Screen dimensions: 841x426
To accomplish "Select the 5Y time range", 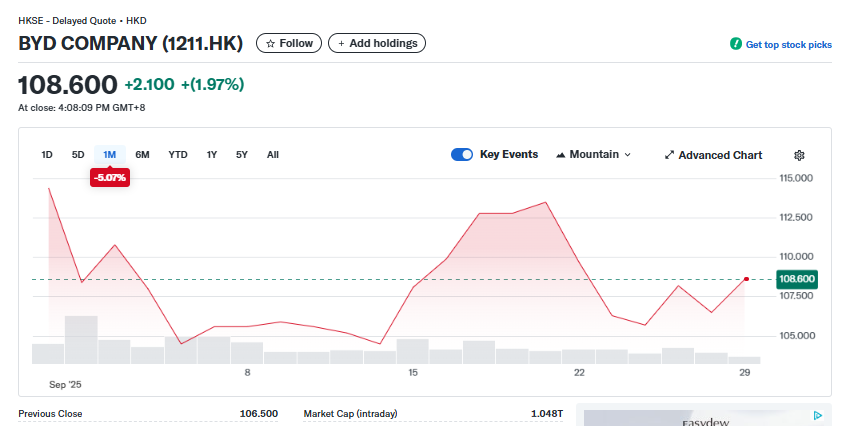I will tap(242, 155).
